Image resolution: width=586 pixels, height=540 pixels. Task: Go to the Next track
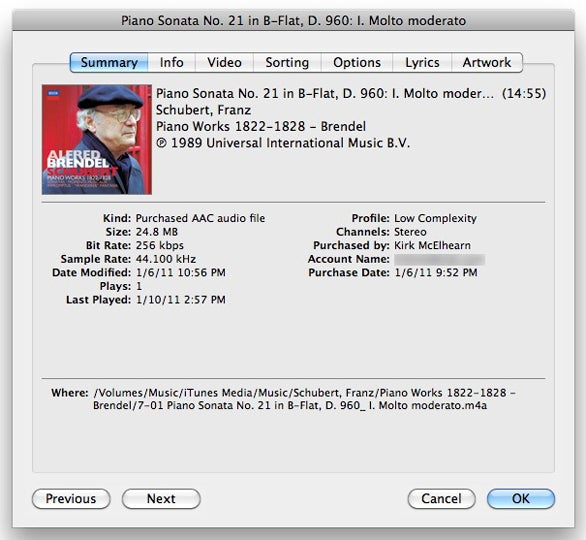tap(161, 499)
